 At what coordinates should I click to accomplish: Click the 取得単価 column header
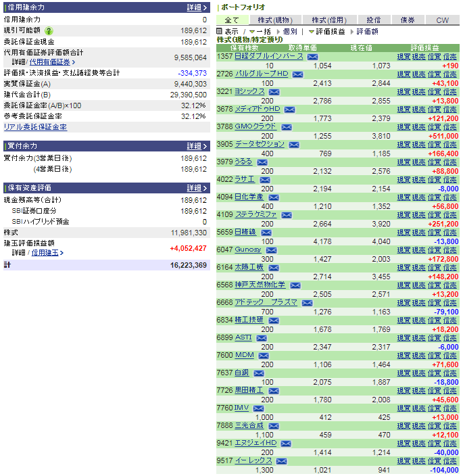[x=303, y=48]
